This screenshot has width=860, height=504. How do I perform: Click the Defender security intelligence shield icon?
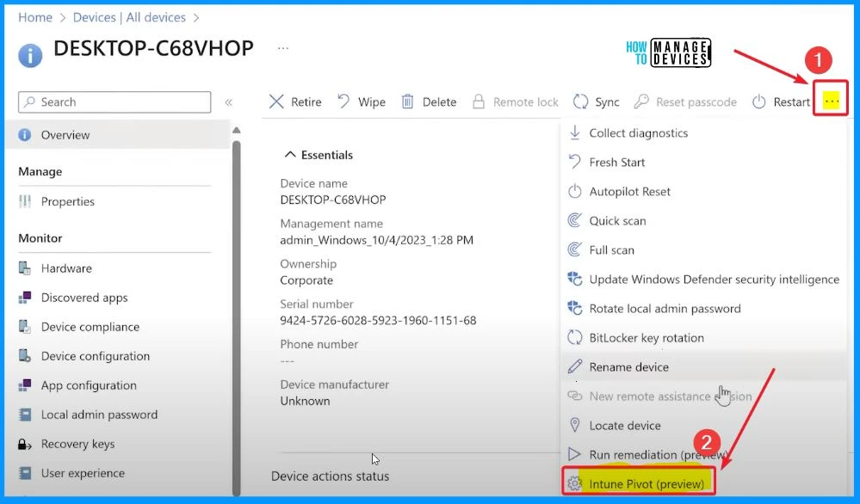click(x=574, y=279)
